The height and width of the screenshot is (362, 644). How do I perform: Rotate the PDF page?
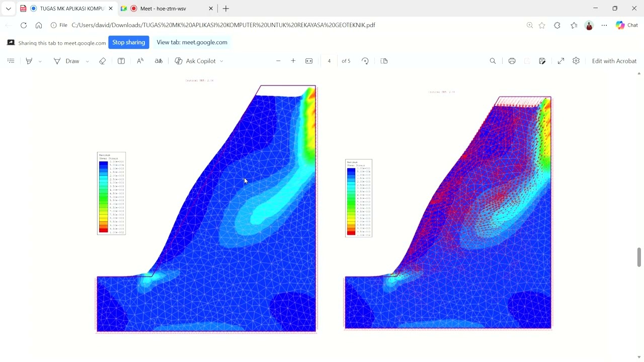(365, 61)
